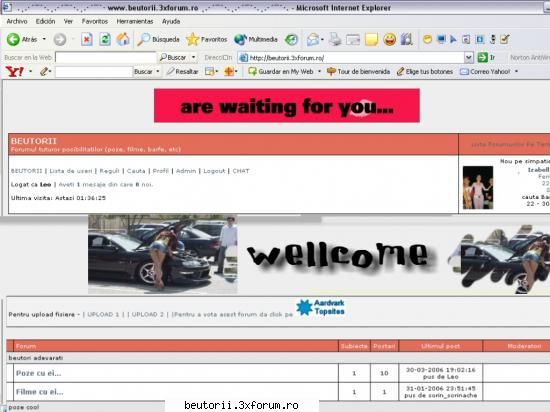Image resolution: width=550 pixels, height=412 pixels.
Task: Open the Favoritos menu in menu bar
Action: pos(95,21)
